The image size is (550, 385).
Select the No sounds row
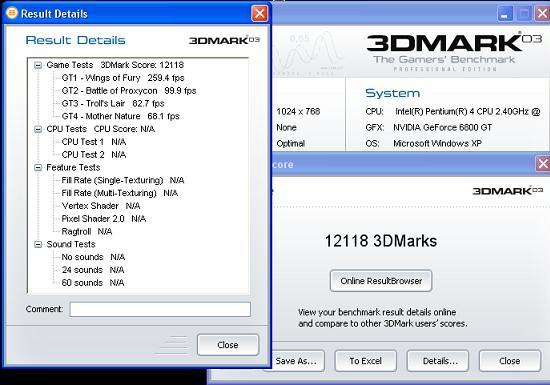[x=93, y=257]
